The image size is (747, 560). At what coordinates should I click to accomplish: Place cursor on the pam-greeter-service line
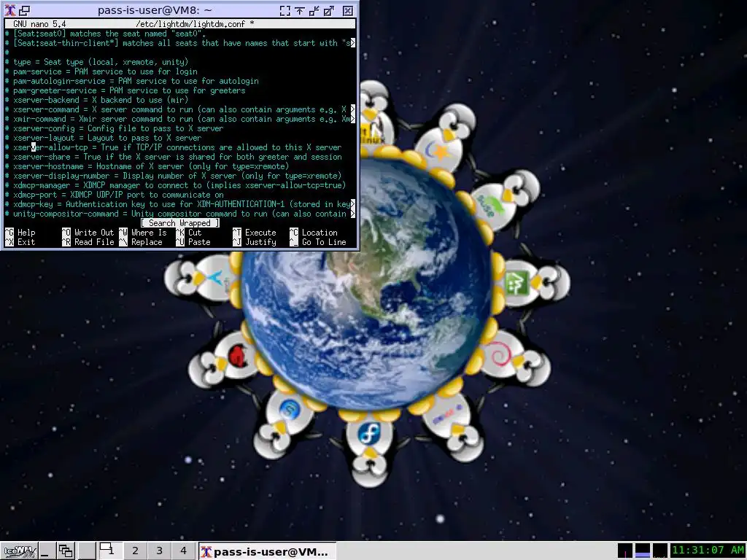pos(125,90)
